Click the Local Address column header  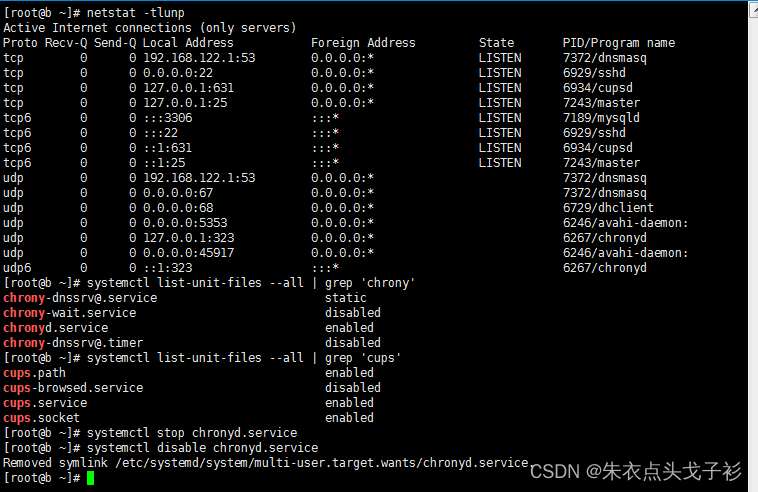(188, 43)
